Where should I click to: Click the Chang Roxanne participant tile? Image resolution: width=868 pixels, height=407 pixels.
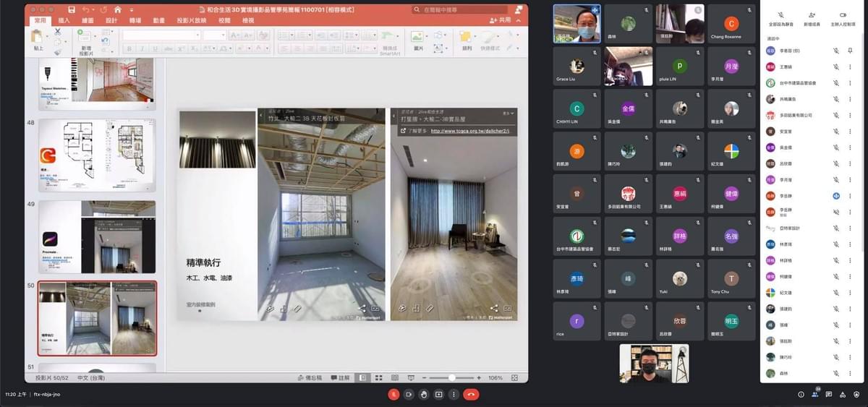pyautogui.click(x=731, y=24)
